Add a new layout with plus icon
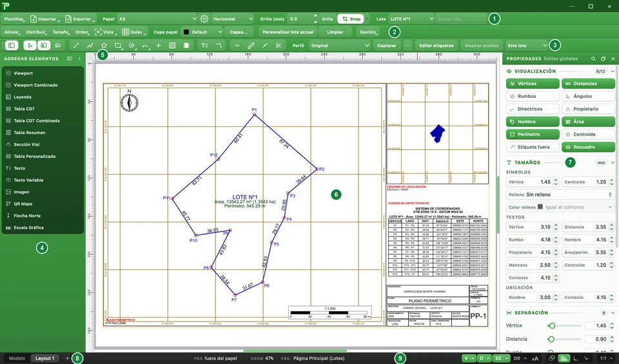Image resolution: width=619 pixels, height=364 pixels. pyautogui.click(x=67, y=358)
